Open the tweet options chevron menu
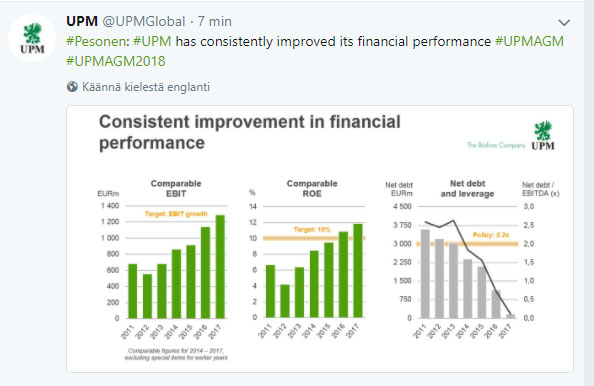This screenshot has width=594, height=386. (x=564, y=23)
